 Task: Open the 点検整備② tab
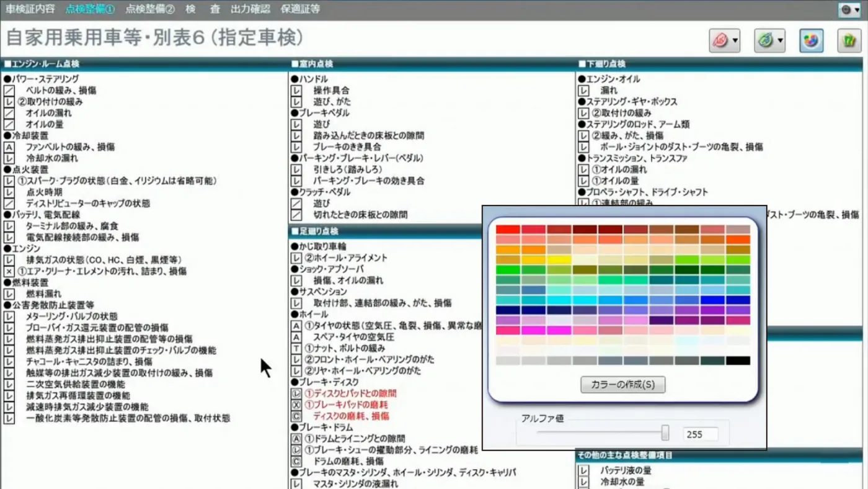(150, 9)
